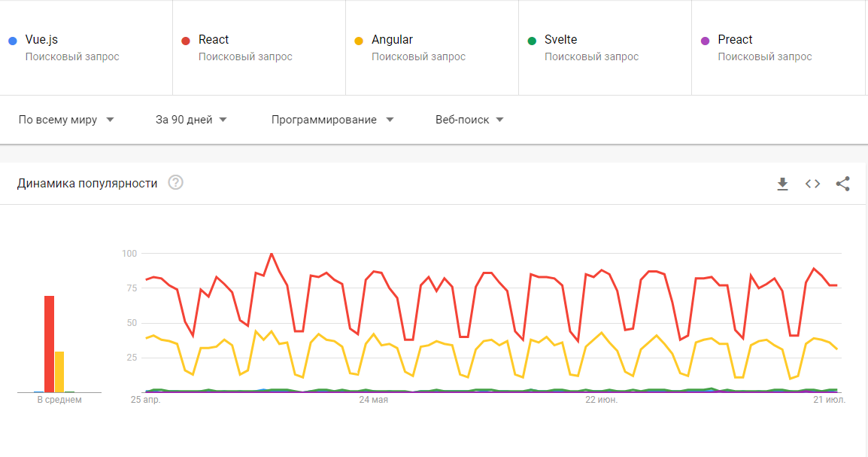This screenshot has width=868, height=457.
Task: Click the blue Vue.js color dot
Action: point(12,41)
